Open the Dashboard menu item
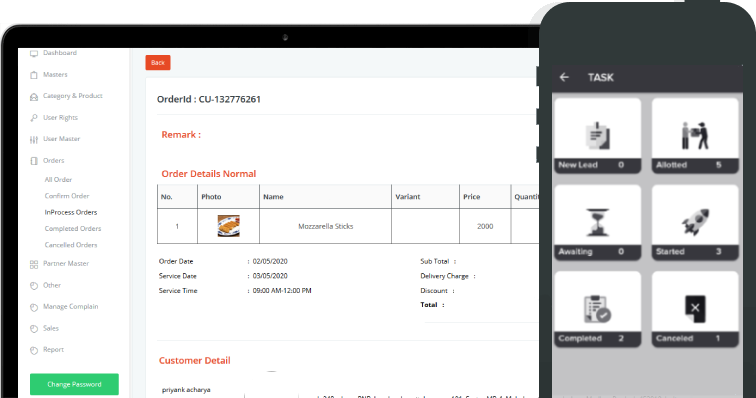Screen dimensions: 756x398 60,53
